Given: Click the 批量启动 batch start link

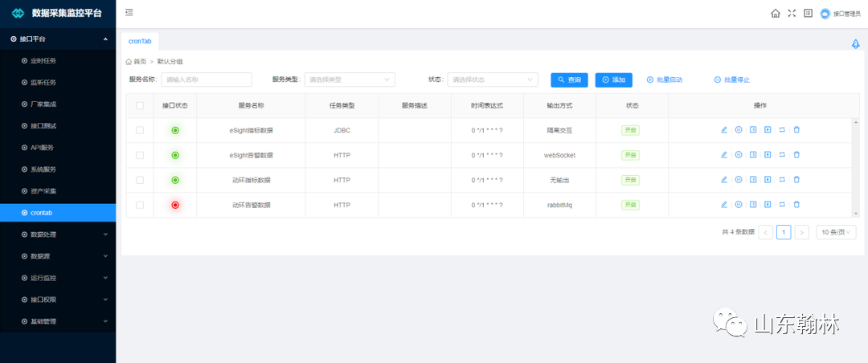Looking at the screenshot, I should (x=665, y=80).
